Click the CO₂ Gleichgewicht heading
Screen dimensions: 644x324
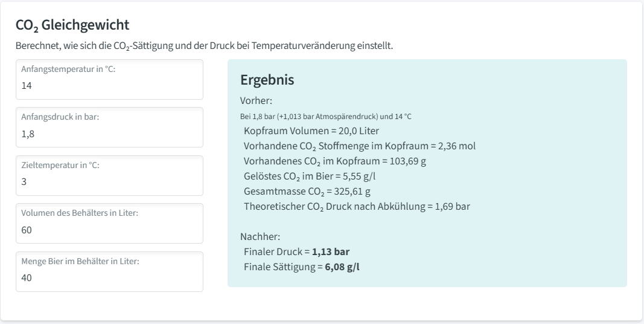(72, 25)
